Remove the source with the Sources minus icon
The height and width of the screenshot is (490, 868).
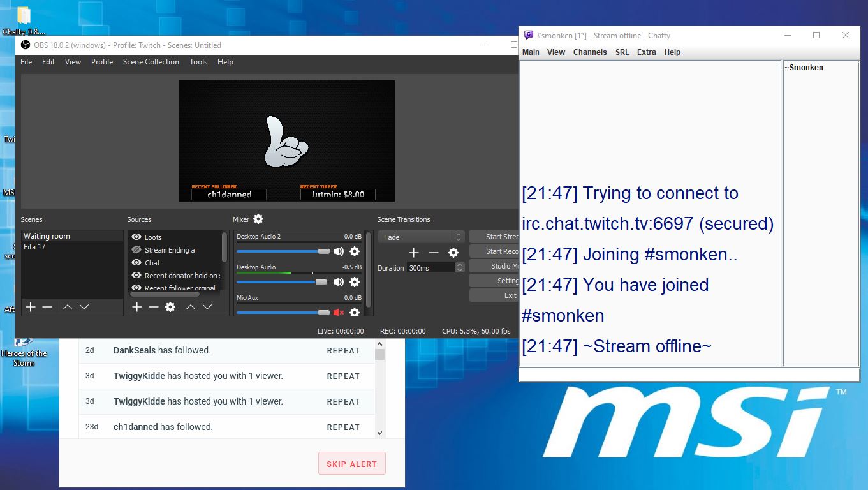coord(153,307)
